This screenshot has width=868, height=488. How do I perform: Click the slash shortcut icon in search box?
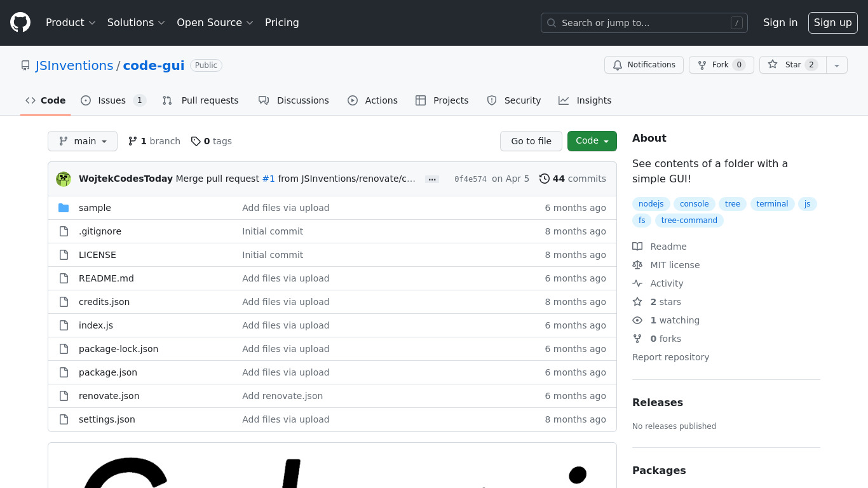click(x=736, y=23)
